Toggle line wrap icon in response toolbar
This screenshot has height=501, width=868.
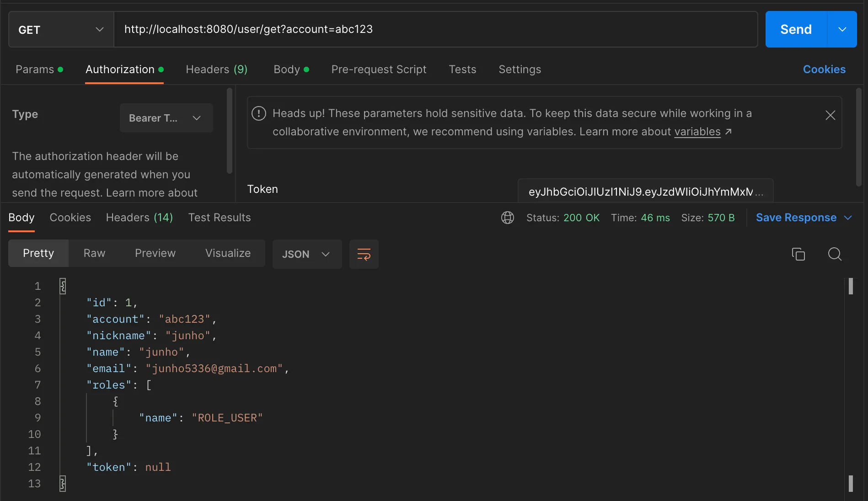pyautogui.click(x=364, y=254)
